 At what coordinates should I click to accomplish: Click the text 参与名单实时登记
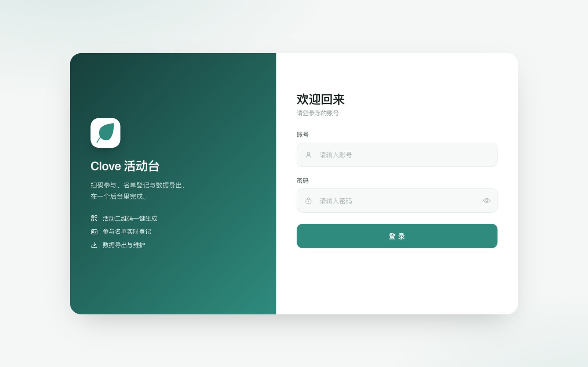[x=127, y=232]
